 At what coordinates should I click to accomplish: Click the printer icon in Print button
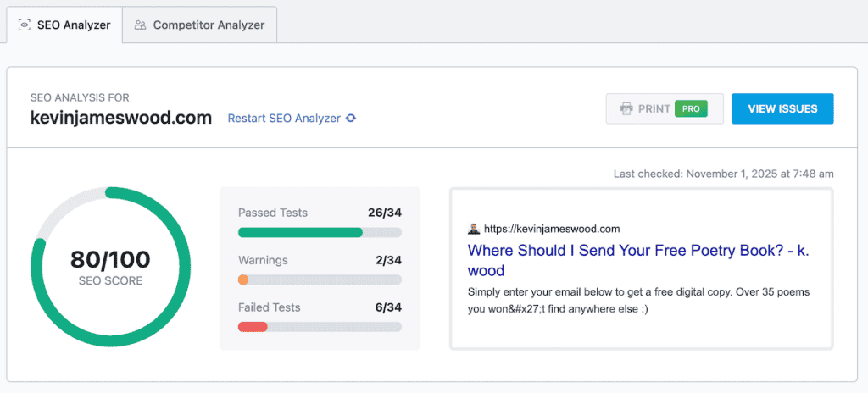(x=626, y=108)
